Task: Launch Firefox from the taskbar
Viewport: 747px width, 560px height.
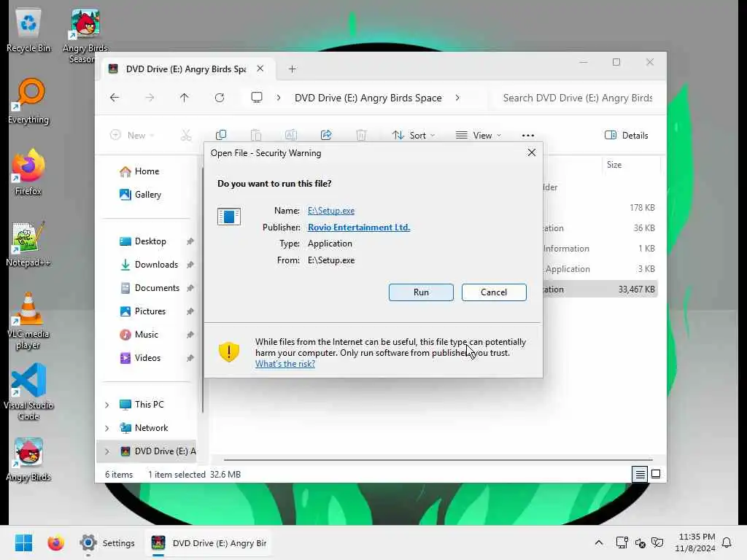Action: pos(55,542)
